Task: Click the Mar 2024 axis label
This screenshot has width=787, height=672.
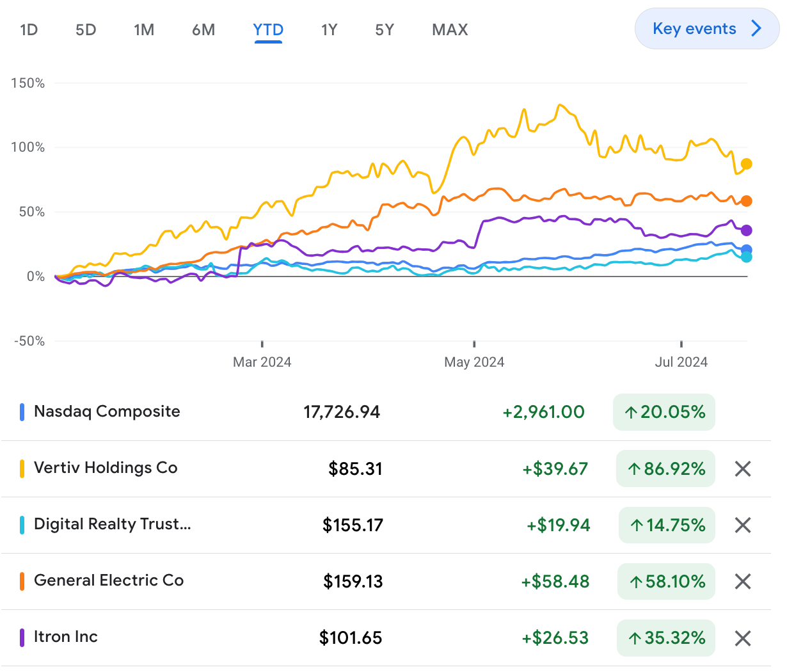Action: tap(262, 362)
